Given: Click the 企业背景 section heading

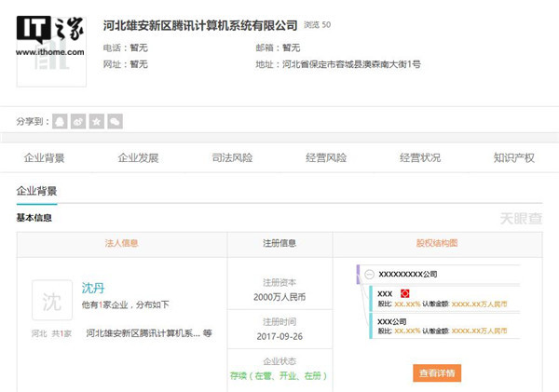Looking at the screenshot, I should [36, 191].
